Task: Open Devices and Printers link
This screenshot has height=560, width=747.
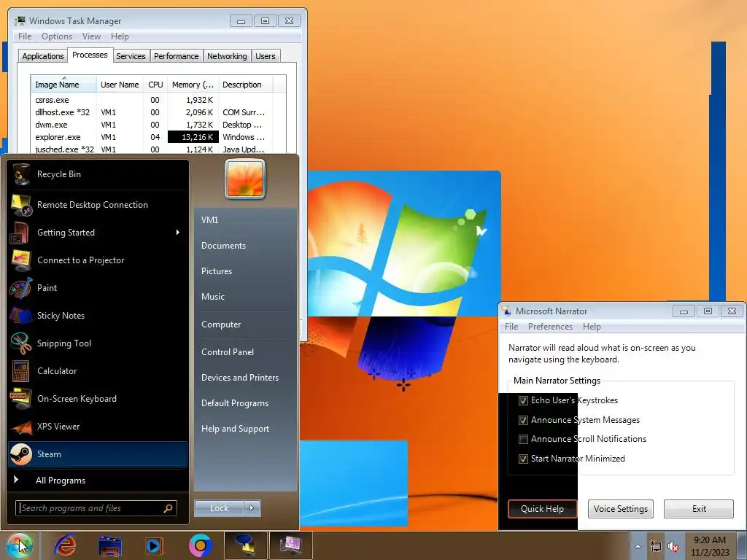Action: [239, 378]
